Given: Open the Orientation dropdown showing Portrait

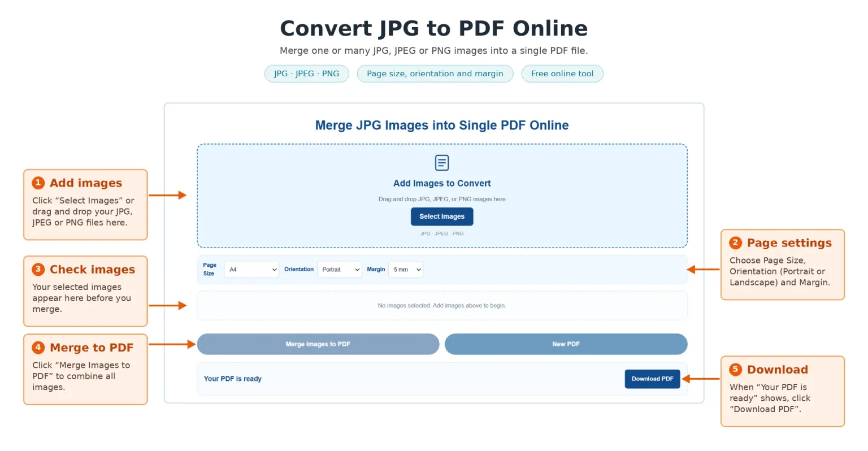Looking at the screenshot, I should 340,270.
